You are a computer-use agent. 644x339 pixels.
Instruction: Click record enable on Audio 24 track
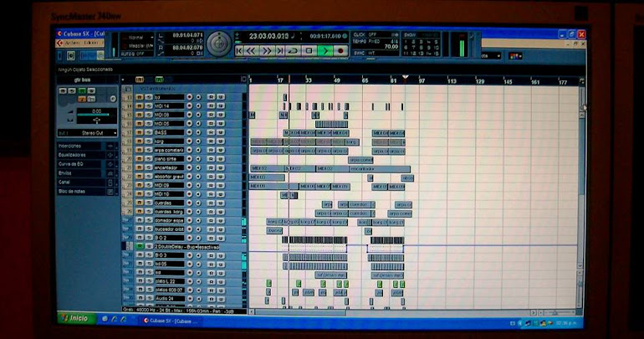(x=189, y=299)
